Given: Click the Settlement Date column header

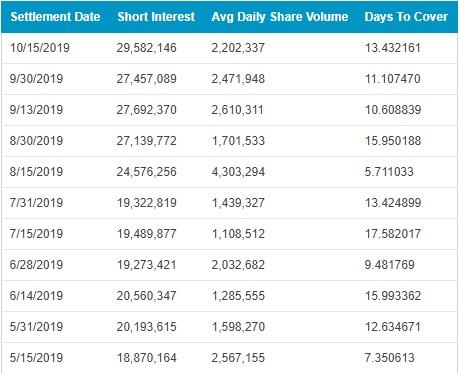Looking at the screenshot, I should pos(55,17).
